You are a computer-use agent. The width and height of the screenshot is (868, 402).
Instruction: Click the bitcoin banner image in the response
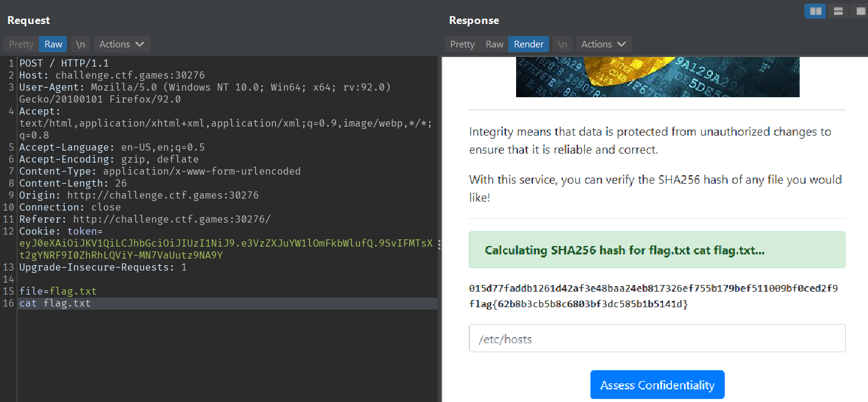(657, 77)
